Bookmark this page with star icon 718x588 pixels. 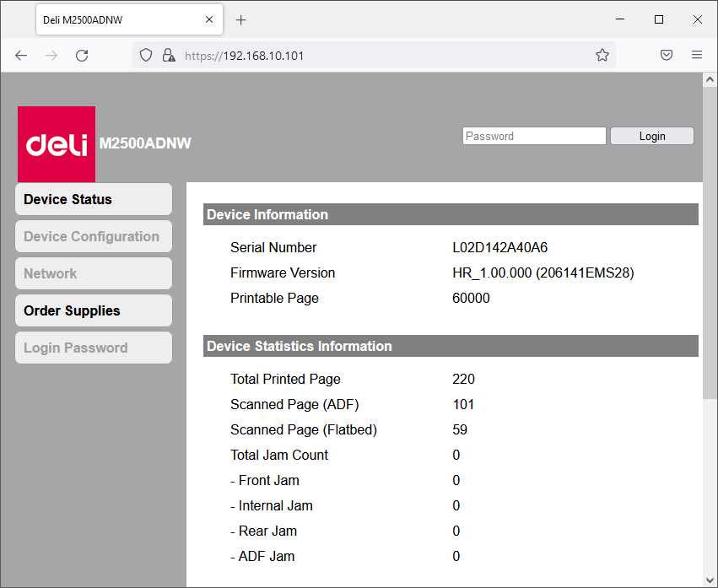[602, 56]
